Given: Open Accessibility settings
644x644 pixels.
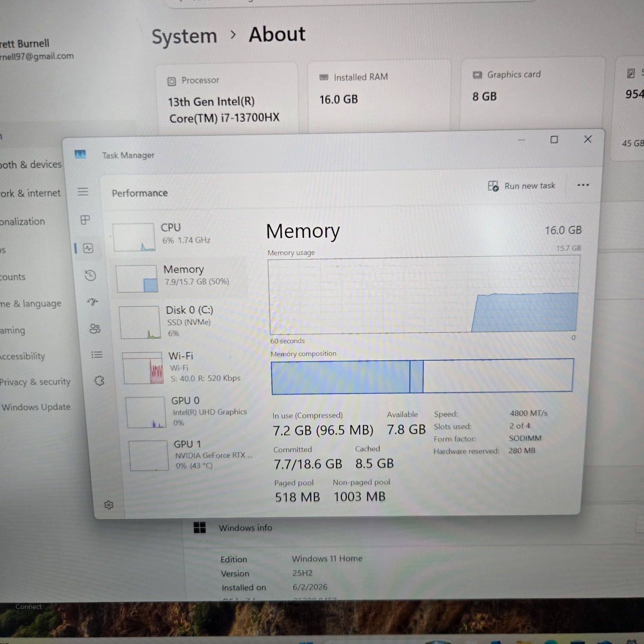Looking at the screenshot, I should point(22,356).
